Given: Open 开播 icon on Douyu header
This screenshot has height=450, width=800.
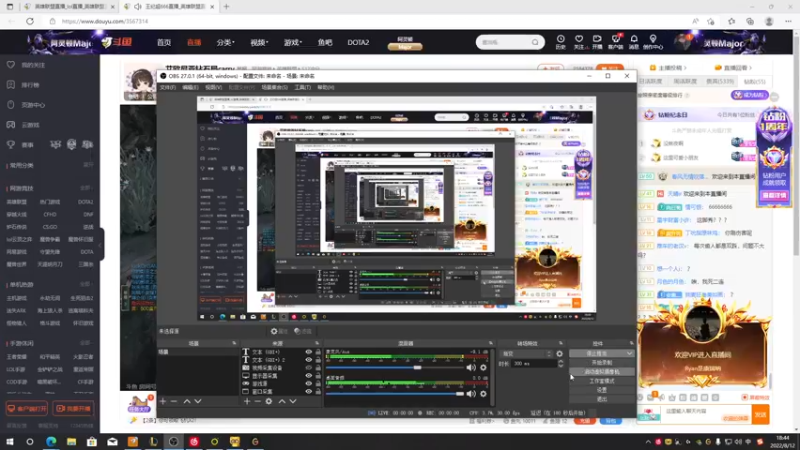Looking at the screenshot, I should pos(597,42).
